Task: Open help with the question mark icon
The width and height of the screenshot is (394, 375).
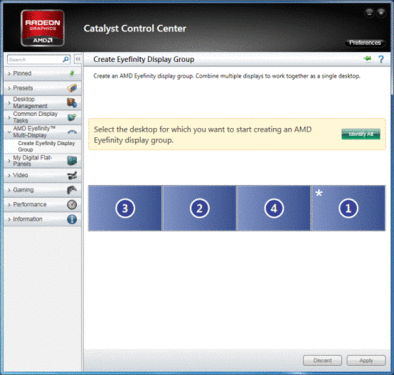Action: 381,59
